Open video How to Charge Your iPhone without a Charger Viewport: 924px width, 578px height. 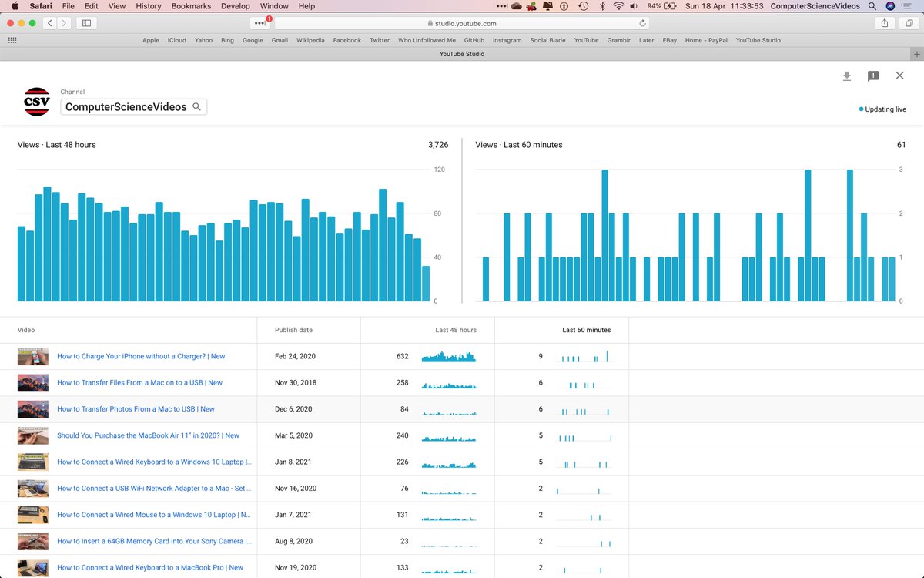(x=141, y=357)
